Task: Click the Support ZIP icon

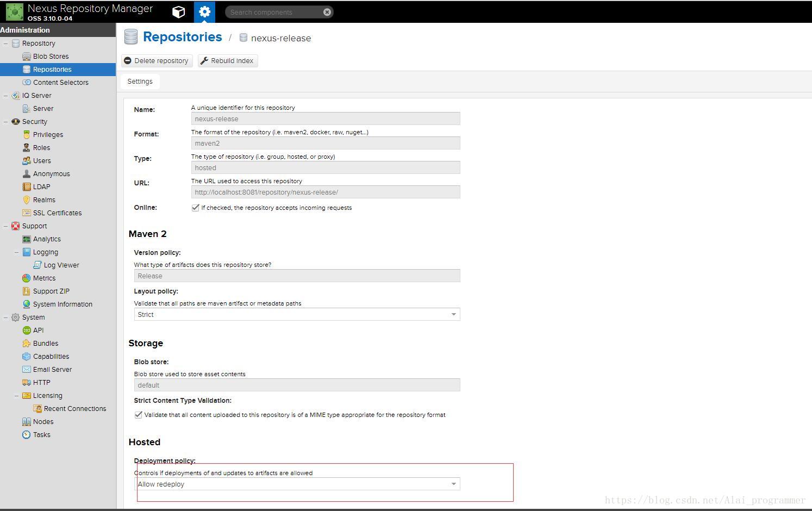Action: click(x=27, y=291)
